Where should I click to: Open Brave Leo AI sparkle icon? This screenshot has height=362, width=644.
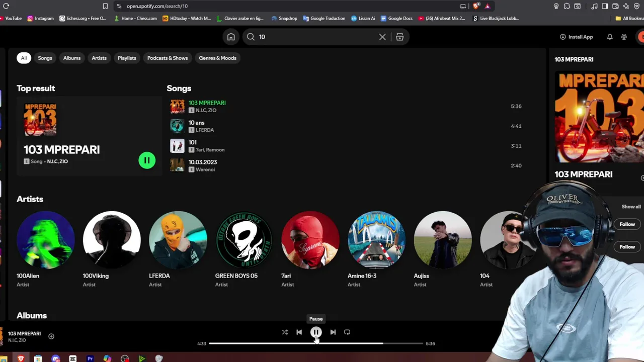coord(626,6)
